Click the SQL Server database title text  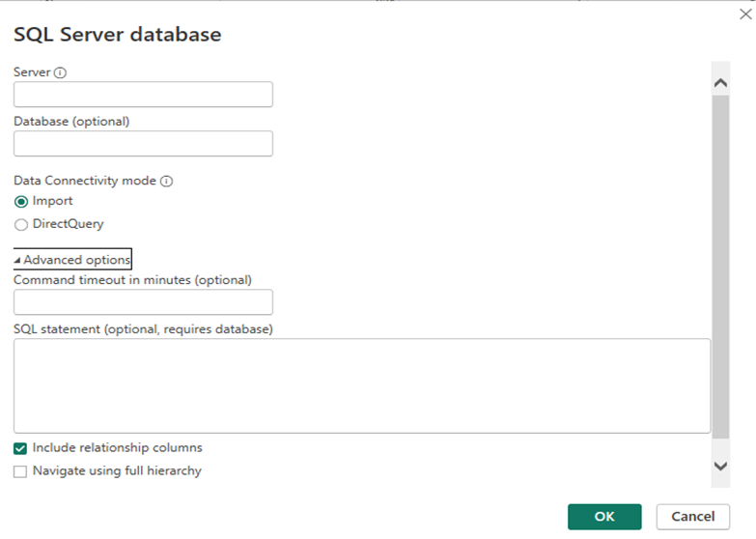point(118,35)
